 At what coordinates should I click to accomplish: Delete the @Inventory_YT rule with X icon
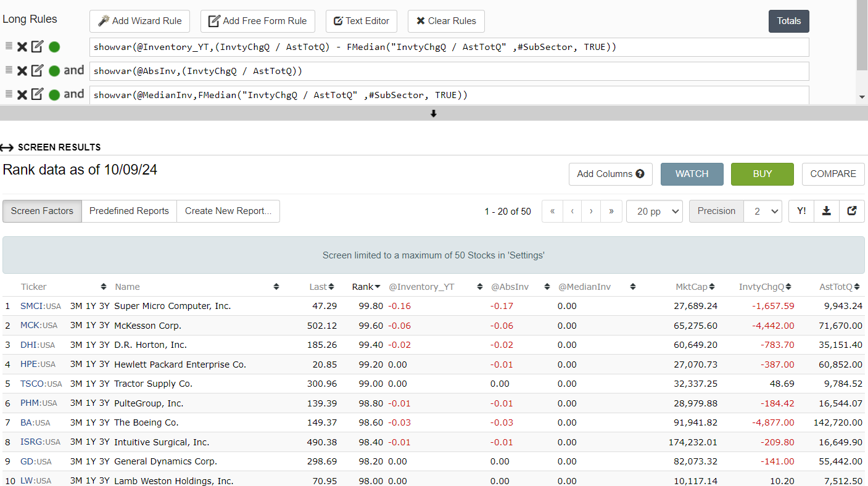pyautogui.click(x=22, y=47)
